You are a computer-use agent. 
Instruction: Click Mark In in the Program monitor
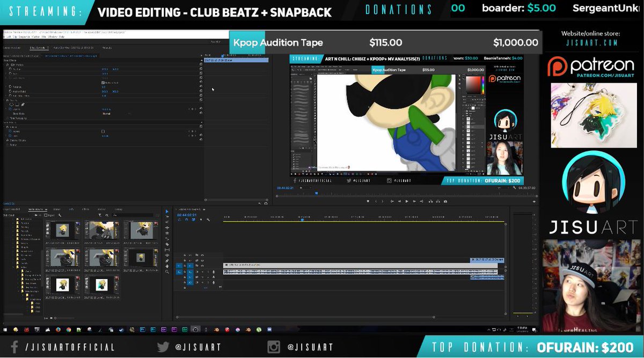(376, 201)
